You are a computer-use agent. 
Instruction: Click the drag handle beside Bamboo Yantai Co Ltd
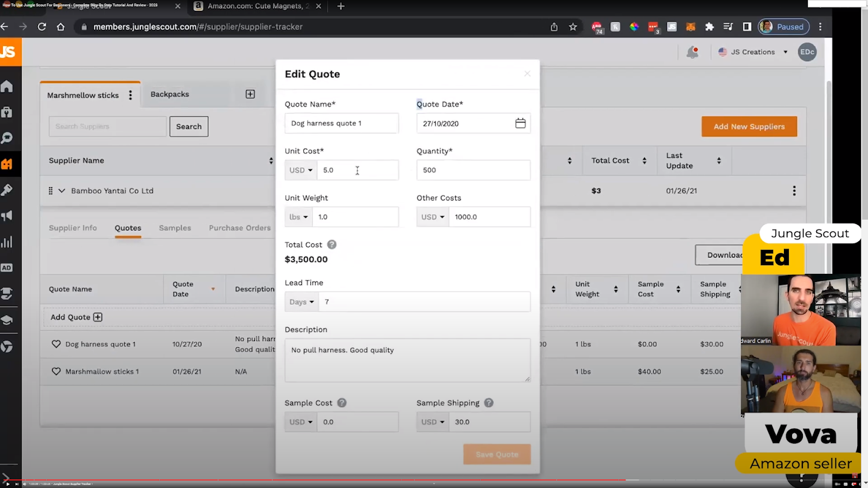pos(50,191)
